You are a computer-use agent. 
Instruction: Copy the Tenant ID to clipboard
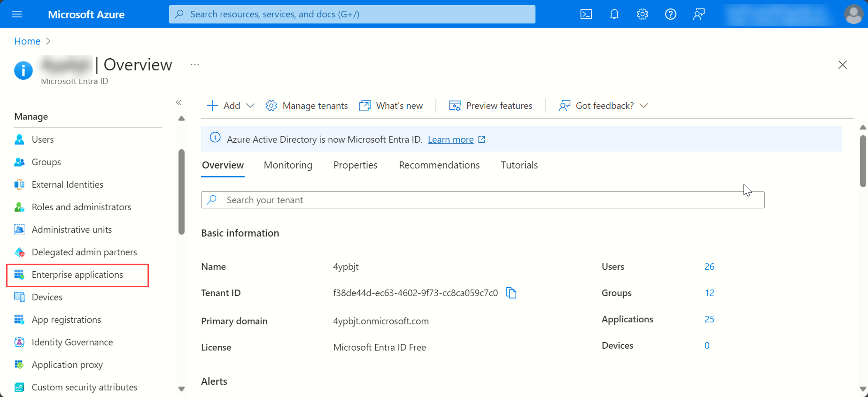(511, 293)
